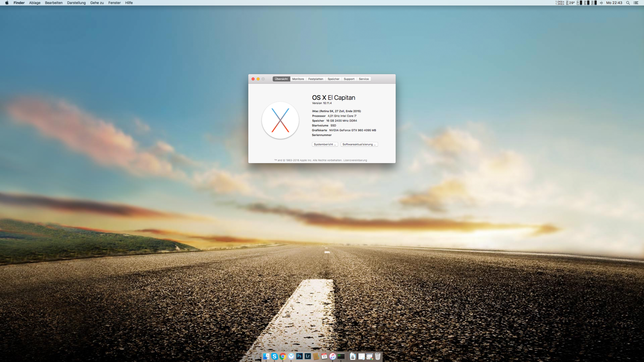Open the Calendar app in the Dock

324,356
